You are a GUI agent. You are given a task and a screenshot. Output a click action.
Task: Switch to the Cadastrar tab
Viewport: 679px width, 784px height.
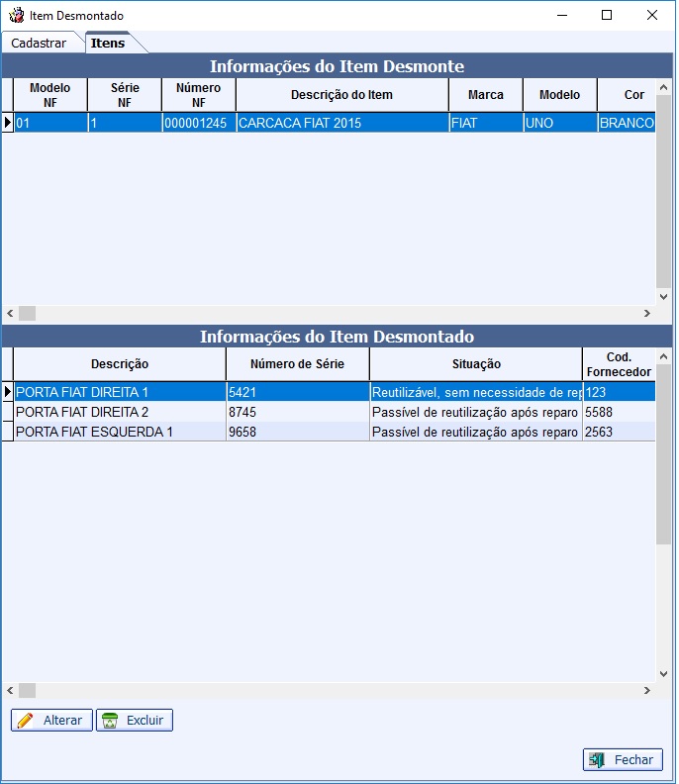tap(39, 43)
